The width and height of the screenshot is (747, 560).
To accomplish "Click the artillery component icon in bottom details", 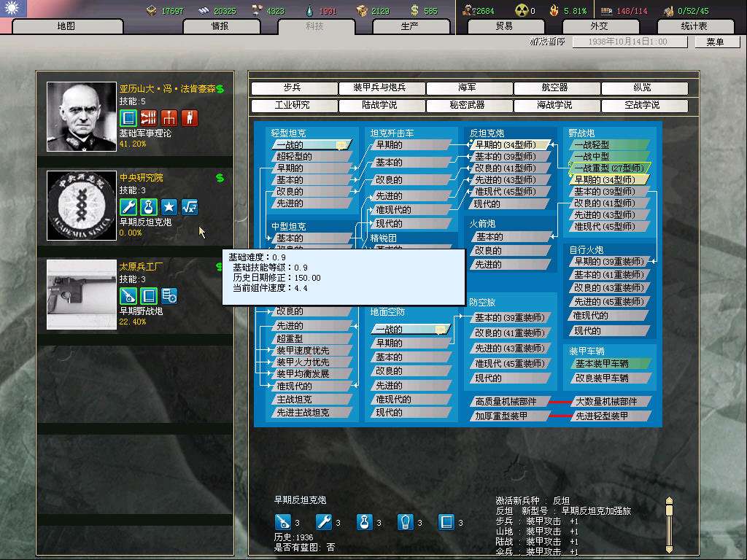I will [282, 522].
